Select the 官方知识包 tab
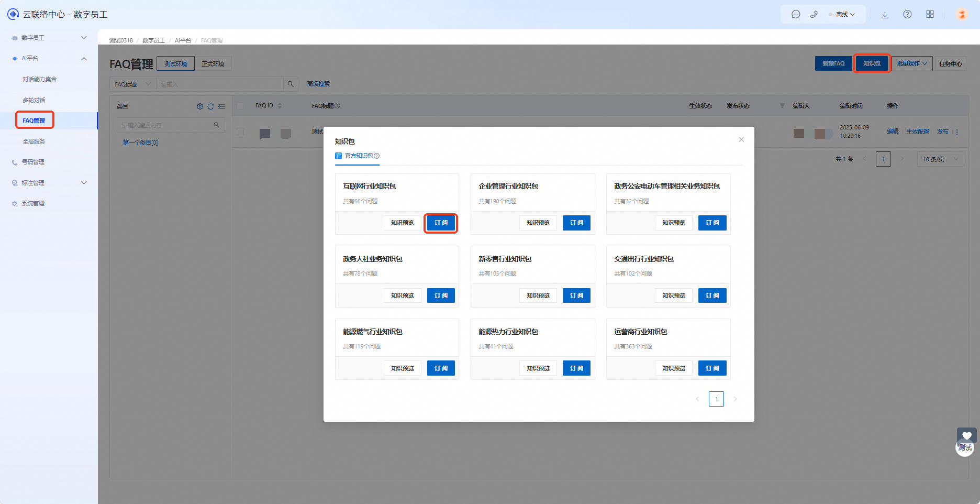This screenshot has height=504, width=980. pyautogui.click(x=357, y=156)
